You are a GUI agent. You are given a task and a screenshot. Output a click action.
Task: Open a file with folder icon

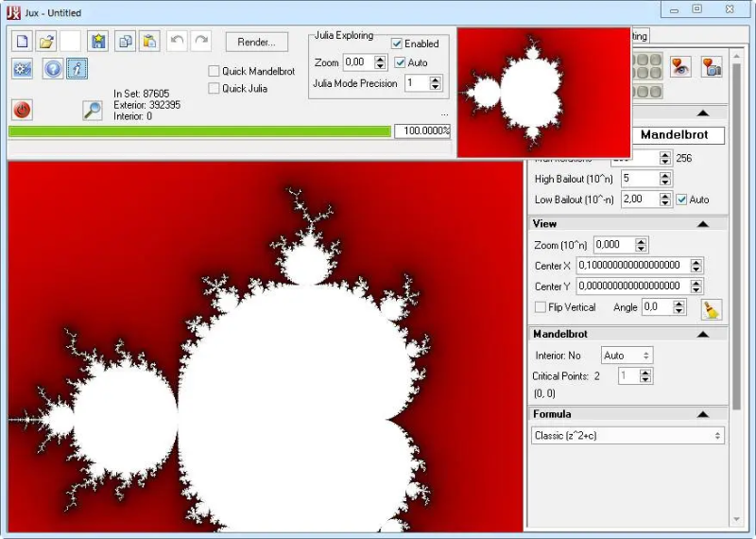(x=46, y=42)
